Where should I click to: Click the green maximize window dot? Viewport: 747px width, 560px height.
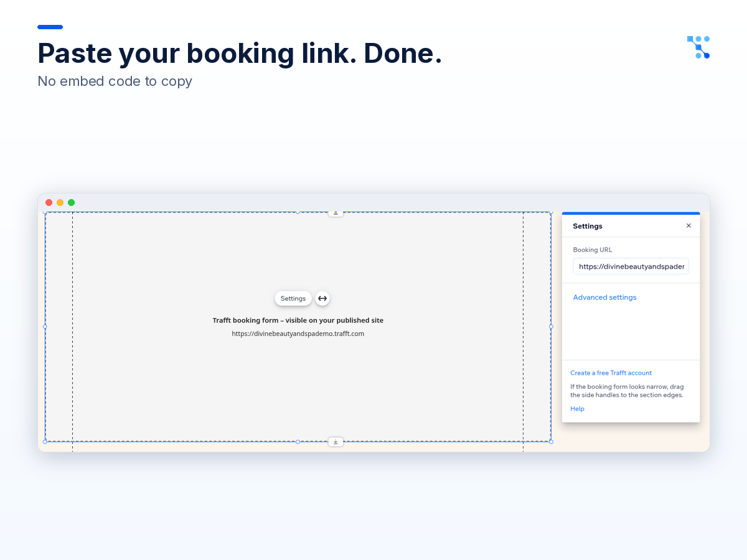(x=71, y=202)
